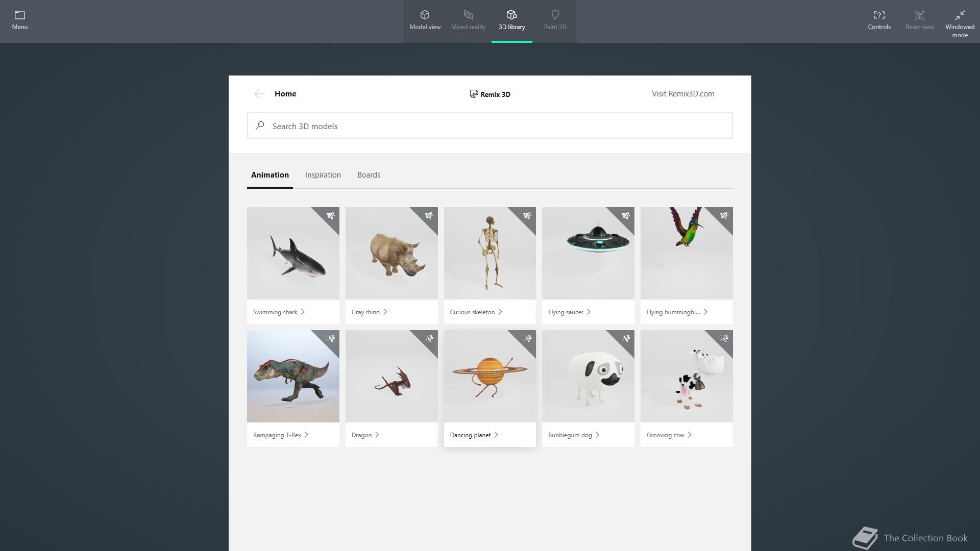Viewport: 980px width, 551px height.
Task: Open the Dragon model thumbnail
Action: pyautogui.click(x=391, y=376)
